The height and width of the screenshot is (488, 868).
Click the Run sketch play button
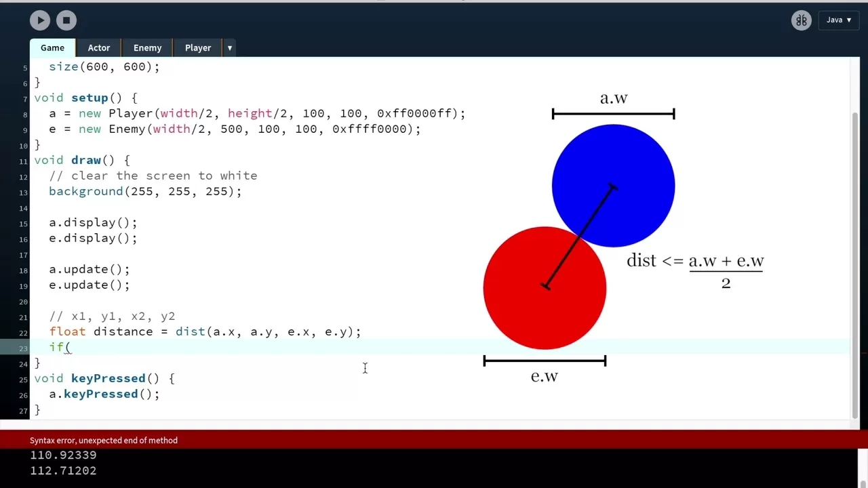point(40,20)
